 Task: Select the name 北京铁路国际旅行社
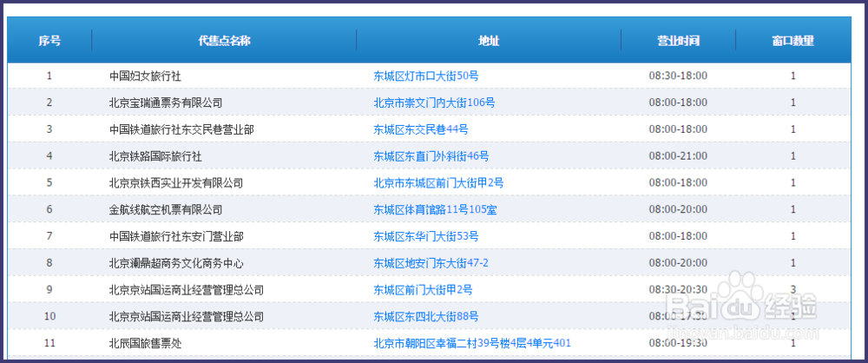tap(155, 156)
